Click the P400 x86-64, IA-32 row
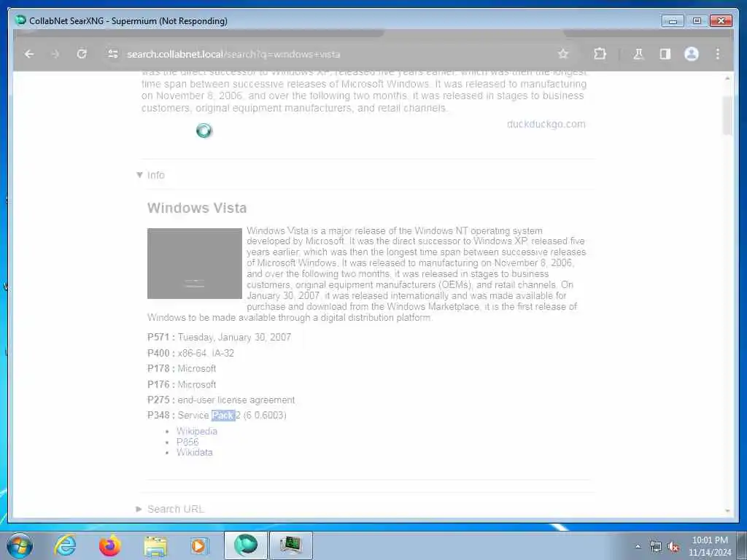 pos(190,353)
